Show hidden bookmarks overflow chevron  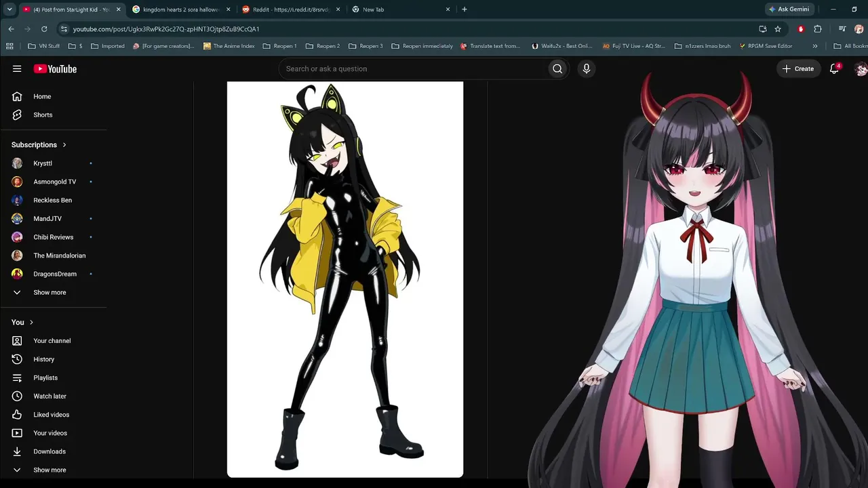pyautogui.click(x=815, y=46)
